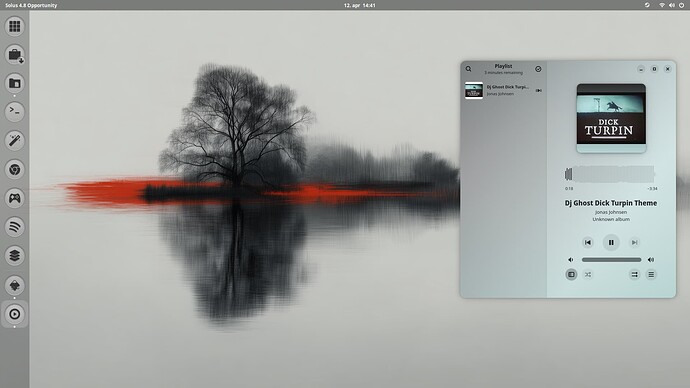Launch the Chrome browser from the dock

[x=15, y=169]
